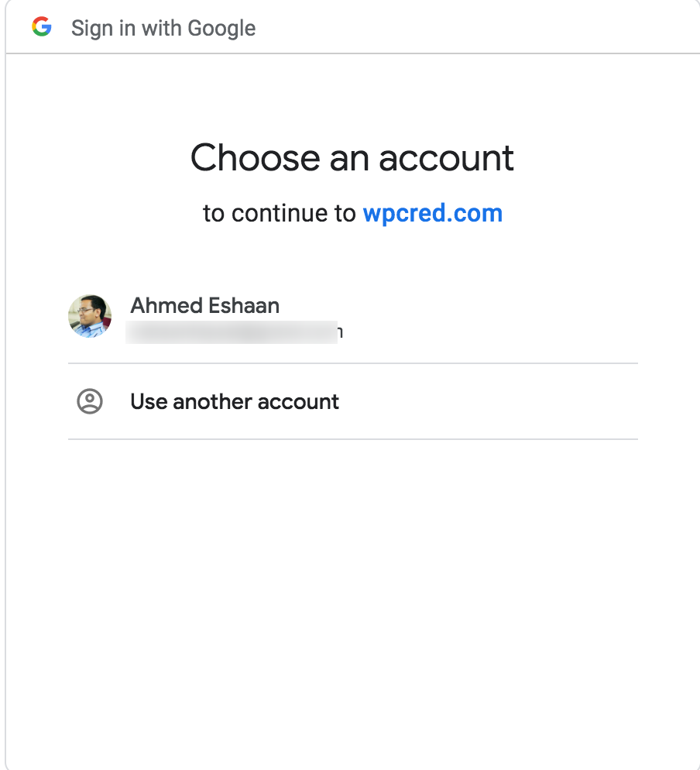Click the blurred email address under Ahmed Eshaan
This screenshot has width=700, height=770.
tap(232, 332)
